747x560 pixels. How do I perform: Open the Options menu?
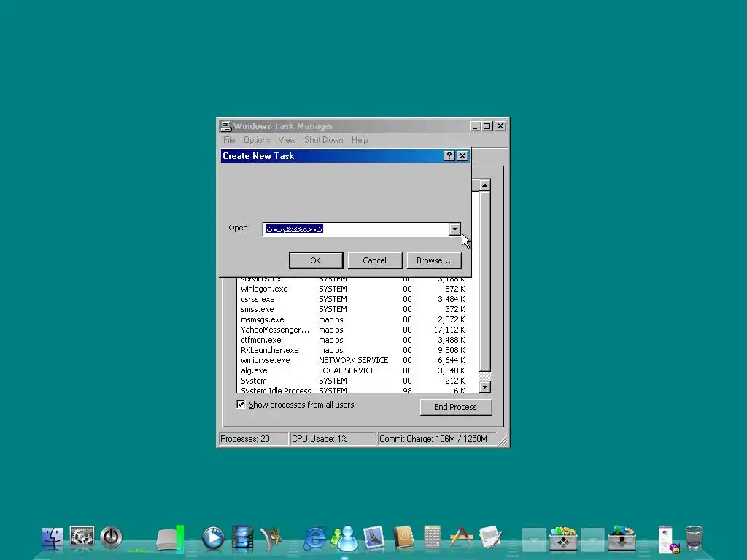click(x=257, y=140)
